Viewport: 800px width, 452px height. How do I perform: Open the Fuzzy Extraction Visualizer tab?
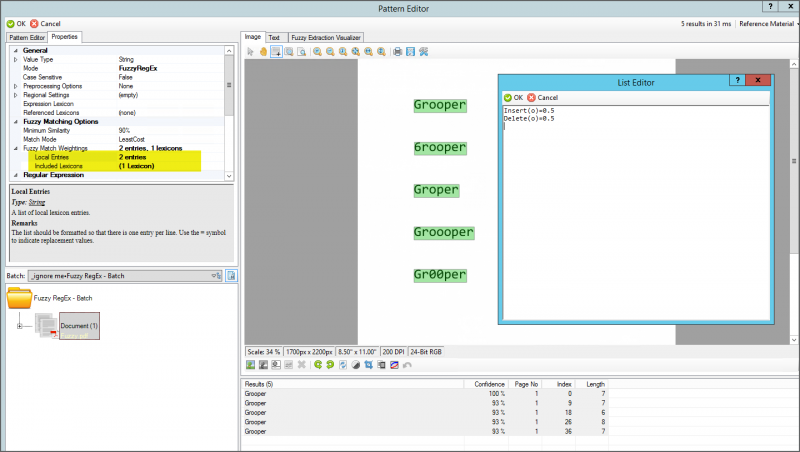pyautogui.click(x=326, y=37)
